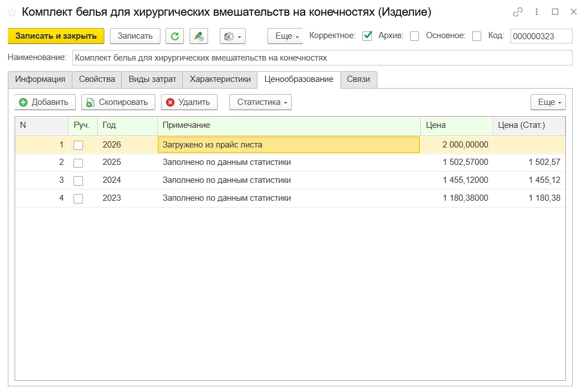Toggle the Корректное checkbox
The height and width of the screenshot is (392, 585).
(x=367, y=36)
